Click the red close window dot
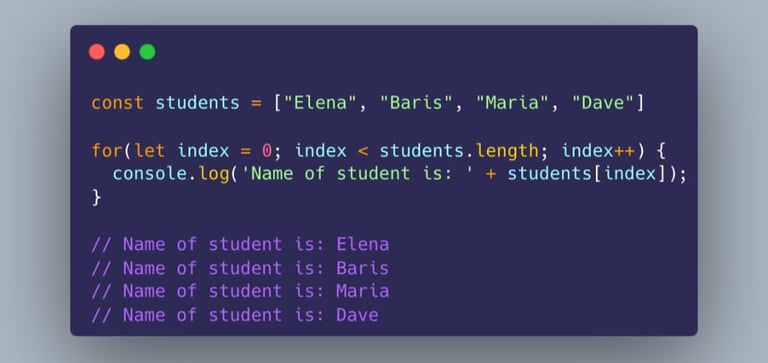 click(97, 52)
